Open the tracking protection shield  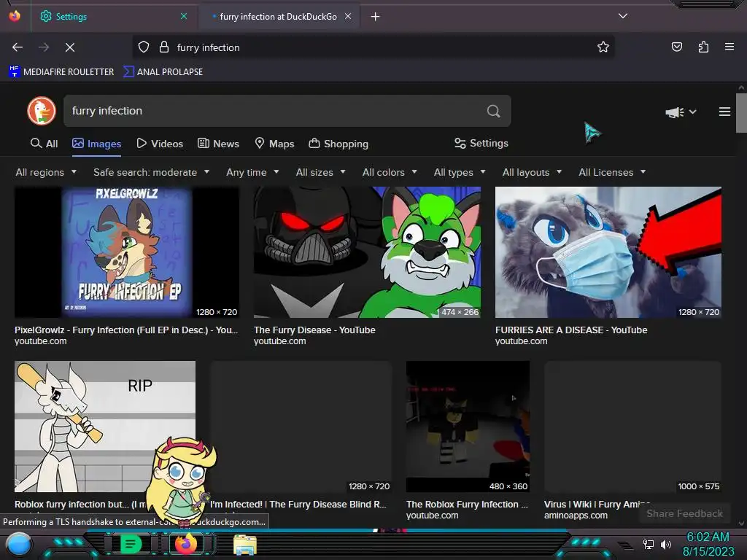(x=144, y=47)
